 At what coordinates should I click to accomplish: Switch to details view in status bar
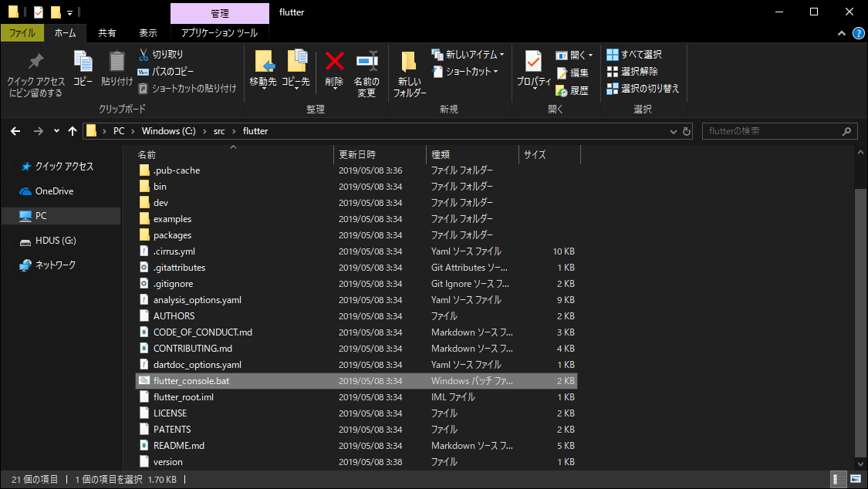[839, 479]
